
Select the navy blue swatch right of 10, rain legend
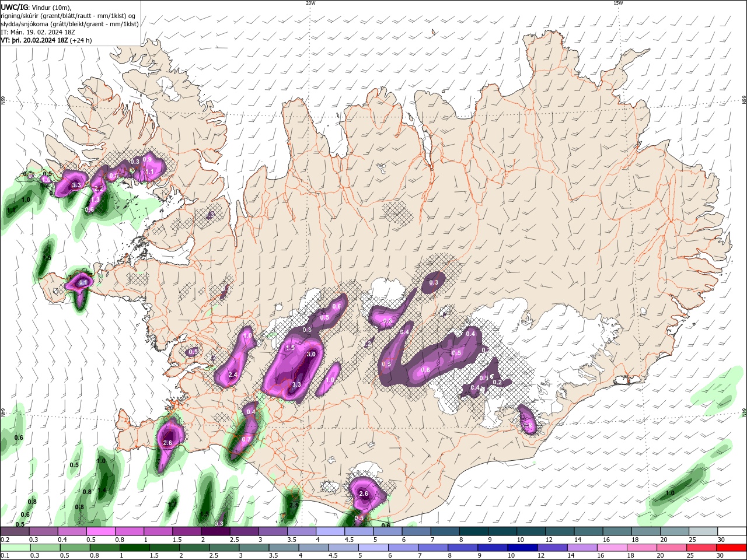(x=522, y=548)
